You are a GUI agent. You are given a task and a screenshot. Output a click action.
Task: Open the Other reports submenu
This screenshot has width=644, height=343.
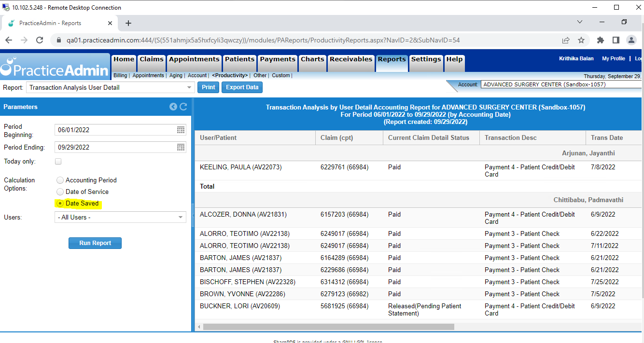[x=260, y=75]
